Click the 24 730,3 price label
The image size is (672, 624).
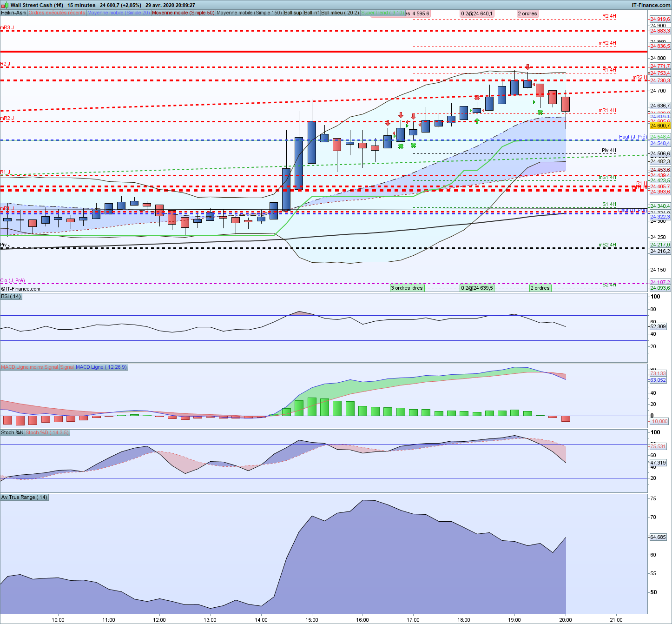click(x=660, y=80)
